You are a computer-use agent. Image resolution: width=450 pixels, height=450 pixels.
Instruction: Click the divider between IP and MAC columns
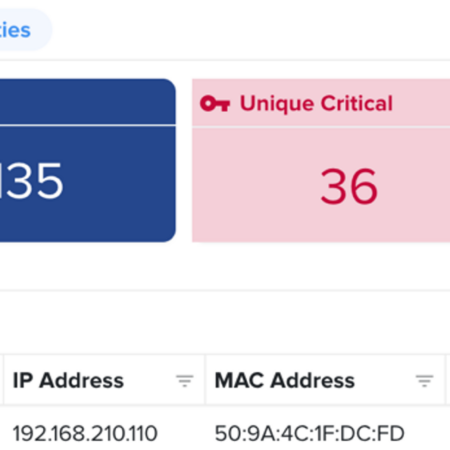[x=205, y=380]
